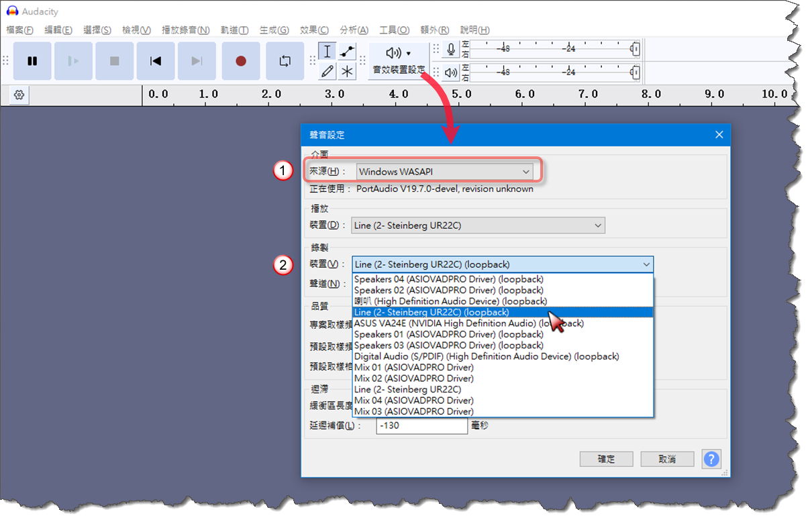Open the 額外(X) menu
This screenshot has width=812, height=522.
[x=435, y=30]
